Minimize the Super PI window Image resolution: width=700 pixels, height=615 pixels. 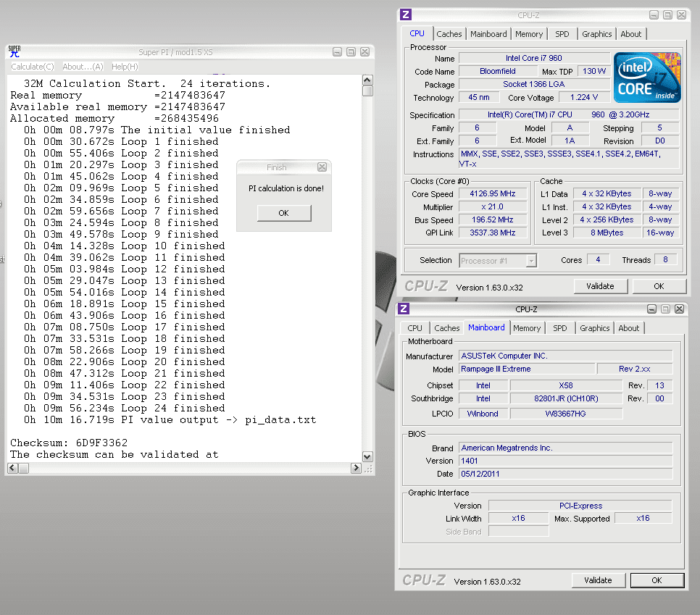coord(338,51)
